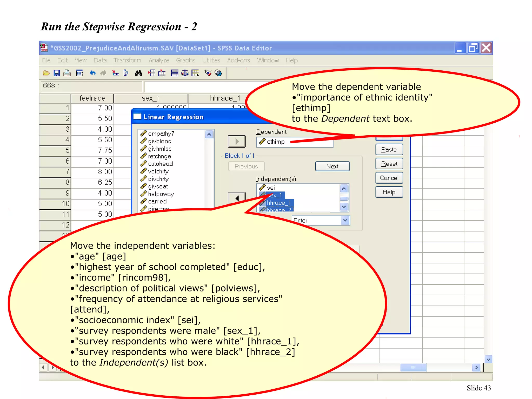The image size is (532, 399).
Task: Open the File menu
Action: click(x=46, y=60)
